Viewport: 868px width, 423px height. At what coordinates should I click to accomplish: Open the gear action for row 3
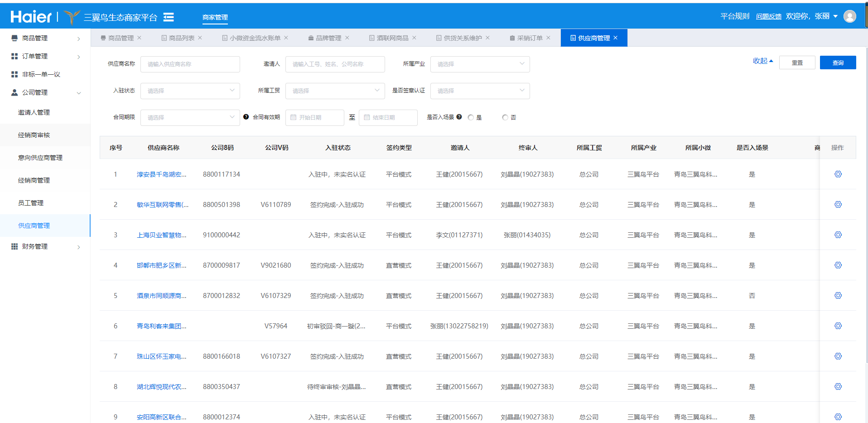coord(838,235)
